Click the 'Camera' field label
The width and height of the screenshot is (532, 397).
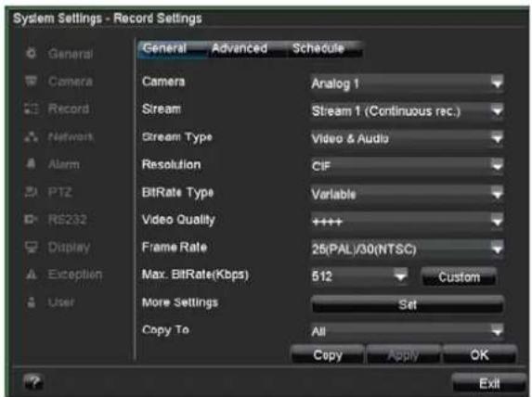163,82
